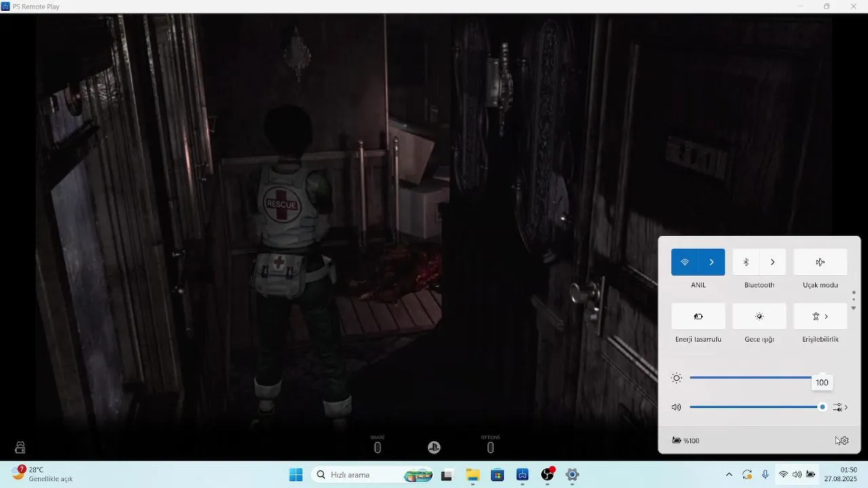Click the volume icon in system tray

tap(797, 475)
